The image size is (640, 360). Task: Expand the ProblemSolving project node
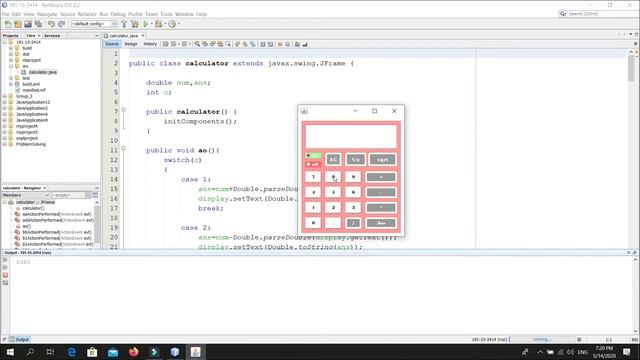pos(5,144)
